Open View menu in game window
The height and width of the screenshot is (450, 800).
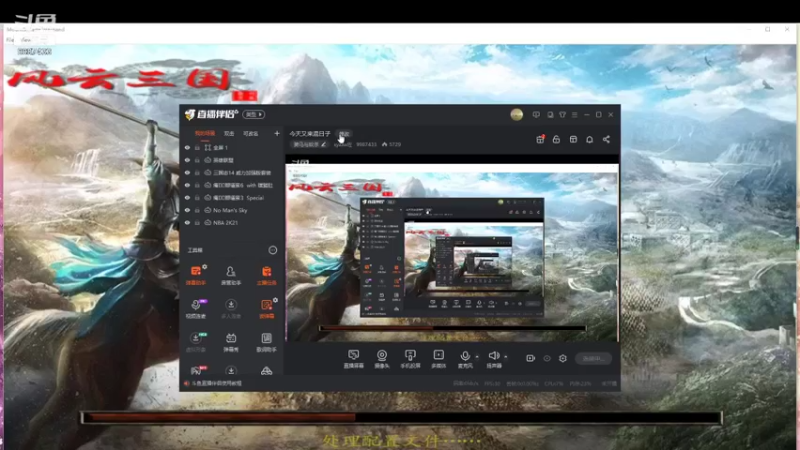27,40
